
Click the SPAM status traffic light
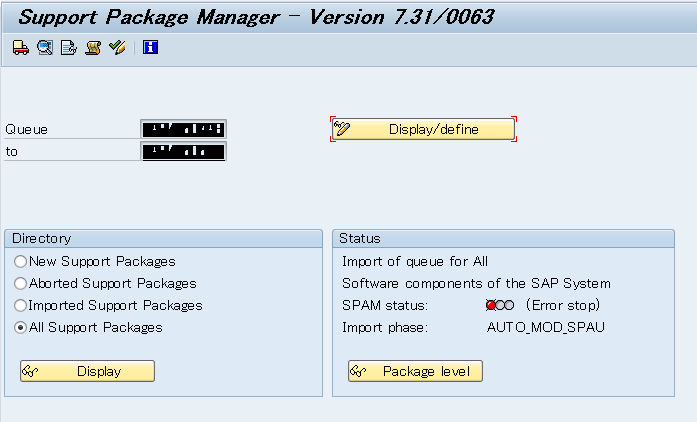500,305
